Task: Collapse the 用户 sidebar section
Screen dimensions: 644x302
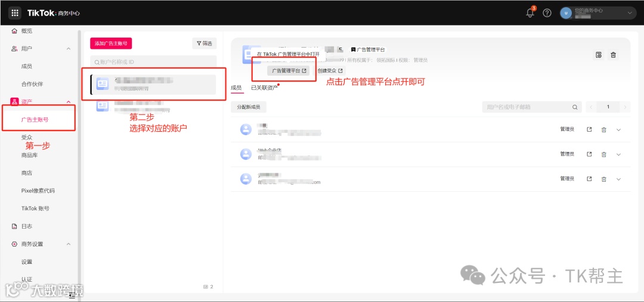Action: click(69, 49)
